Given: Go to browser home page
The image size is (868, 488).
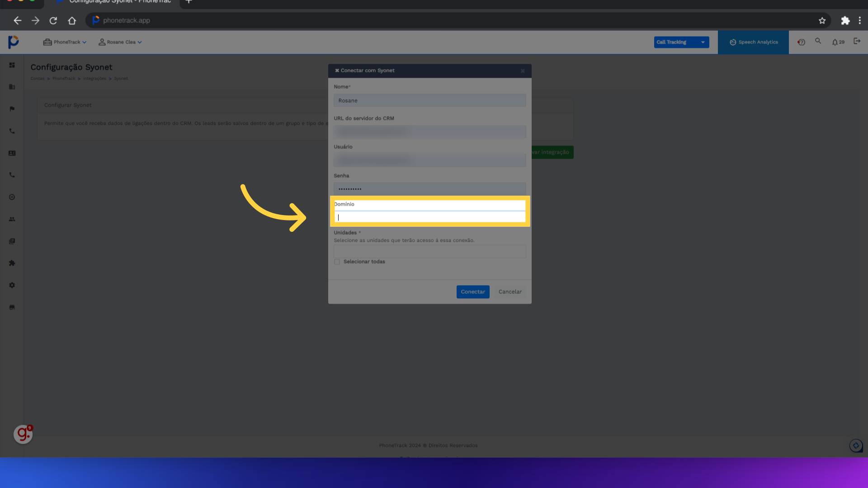Looking at the screenshot, I should (x=72, y=20).
